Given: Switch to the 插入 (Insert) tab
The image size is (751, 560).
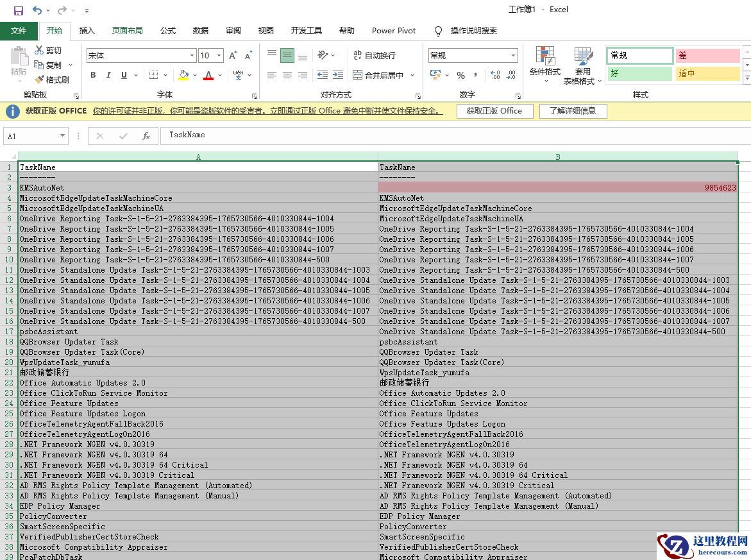Looking at the screenshot, I should click(x=87, y=30).
